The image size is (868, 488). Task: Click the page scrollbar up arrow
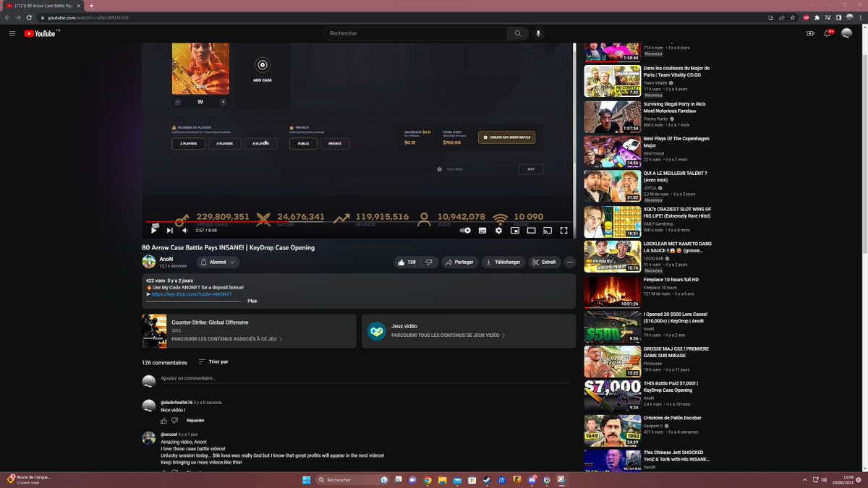tap(864, 27)
